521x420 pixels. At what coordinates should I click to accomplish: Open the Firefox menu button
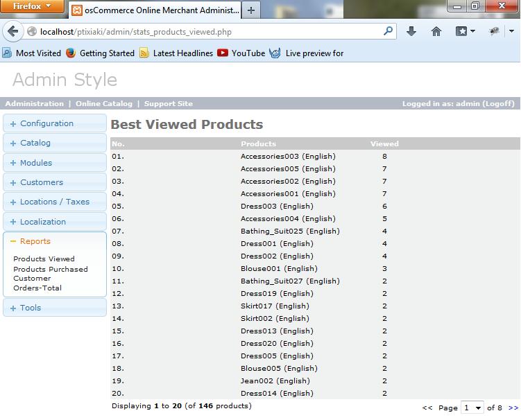[32, 6]
